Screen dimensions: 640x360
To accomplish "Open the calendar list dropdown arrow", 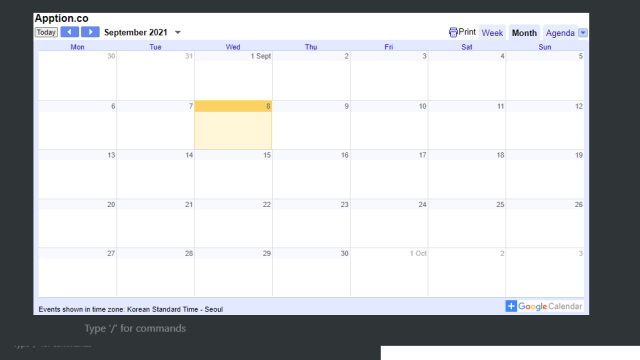I will coord(583,33).
